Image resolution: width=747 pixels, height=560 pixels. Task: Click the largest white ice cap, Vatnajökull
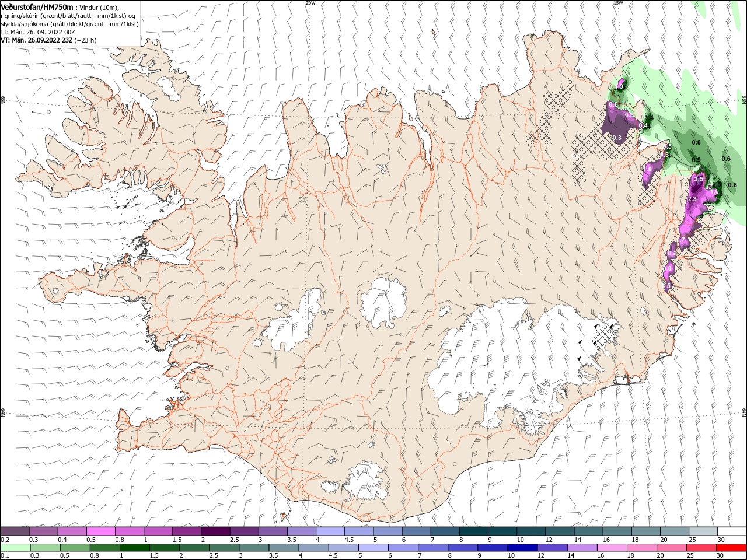[x=514, y=356]
